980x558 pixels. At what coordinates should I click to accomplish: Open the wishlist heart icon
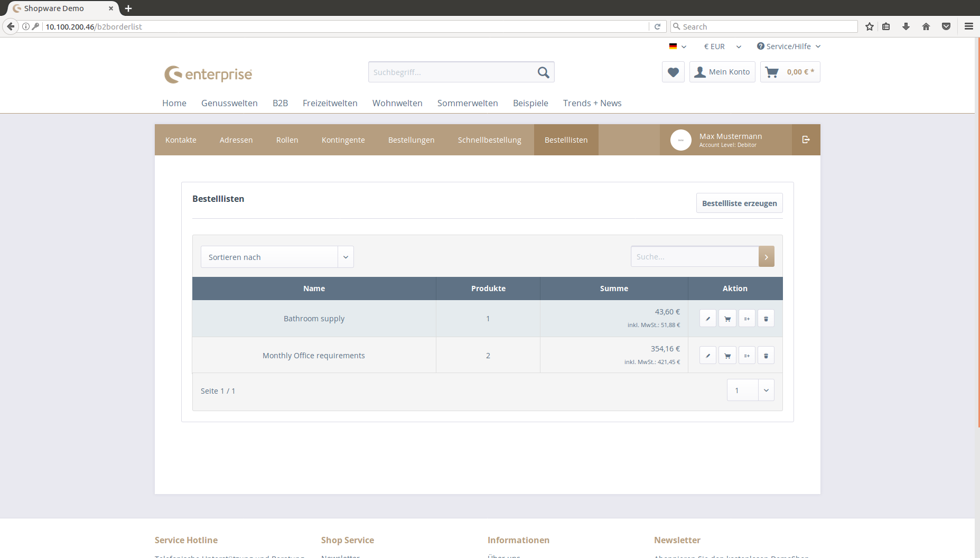click(x=673, y=72)
